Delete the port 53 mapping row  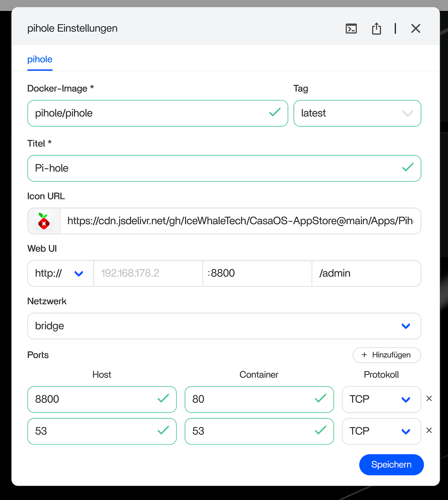[x=429, y=430]
